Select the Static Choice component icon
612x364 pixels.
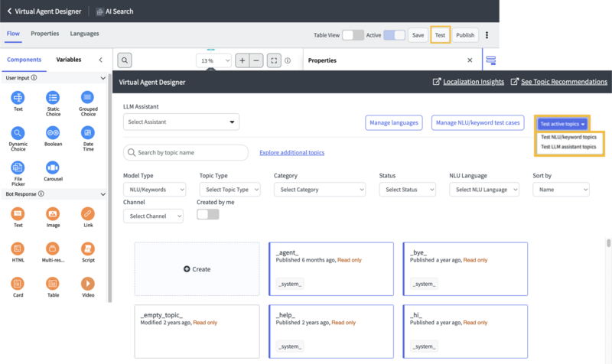[x=53, y=98]
